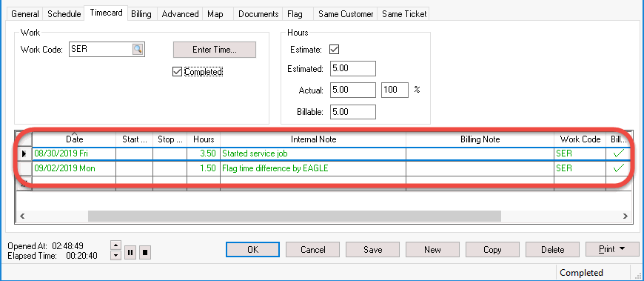Open the Billing tab
This screenshot has width=644, height=281.
click(141, 14)
